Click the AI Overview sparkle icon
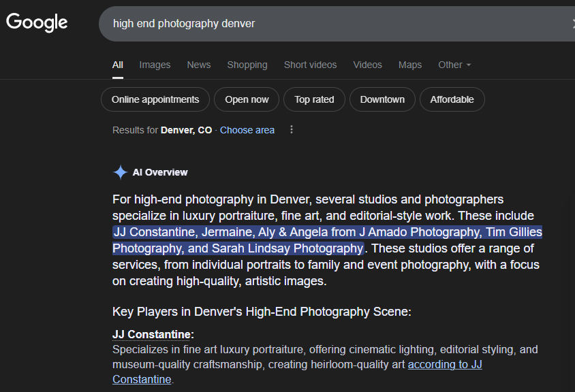The height and width of the screenshot is (392, 575). (120, 172)
